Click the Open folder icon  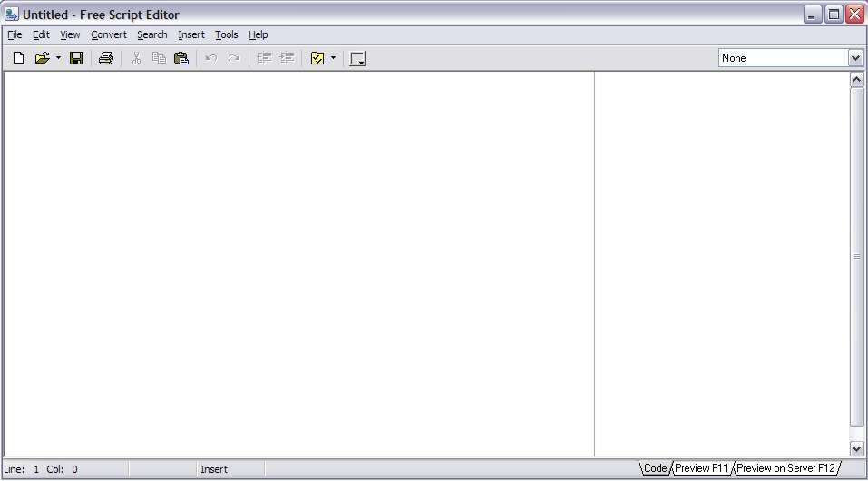42,58
